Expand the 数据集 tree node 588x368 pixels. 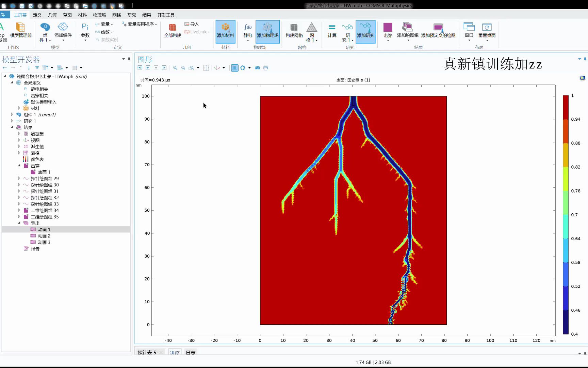tap(19, 134)
